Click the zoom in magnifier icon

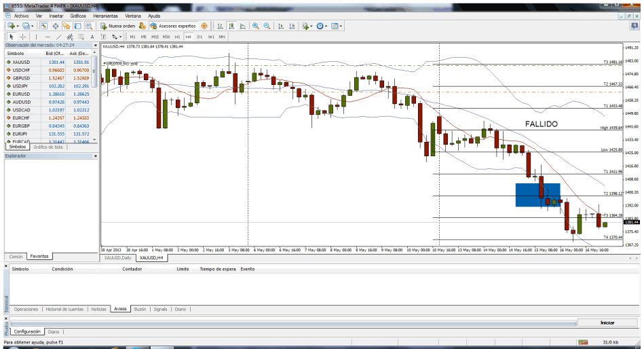(x=256, y=26)
